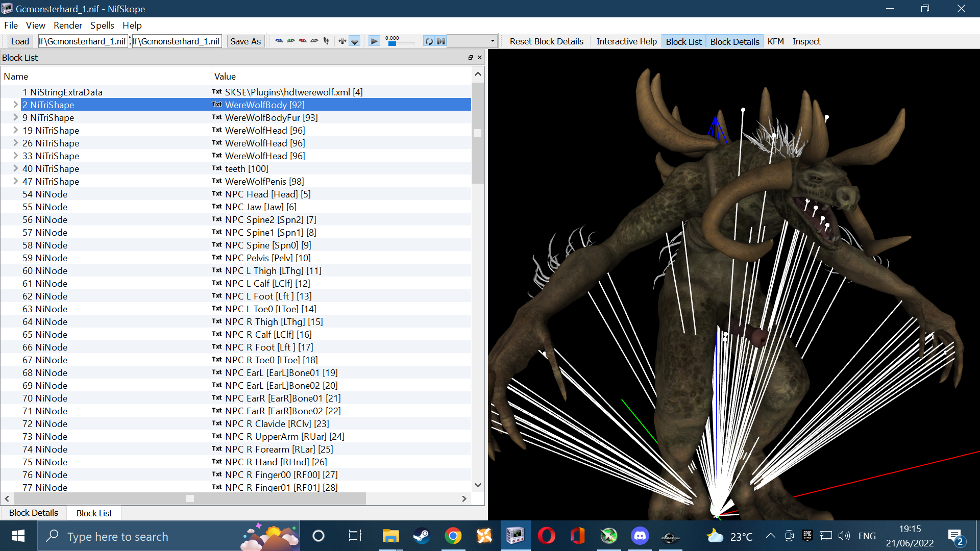Click the animation play button
Image resolution: width=980 pixels, height=551 pixels.
point(374,41)
